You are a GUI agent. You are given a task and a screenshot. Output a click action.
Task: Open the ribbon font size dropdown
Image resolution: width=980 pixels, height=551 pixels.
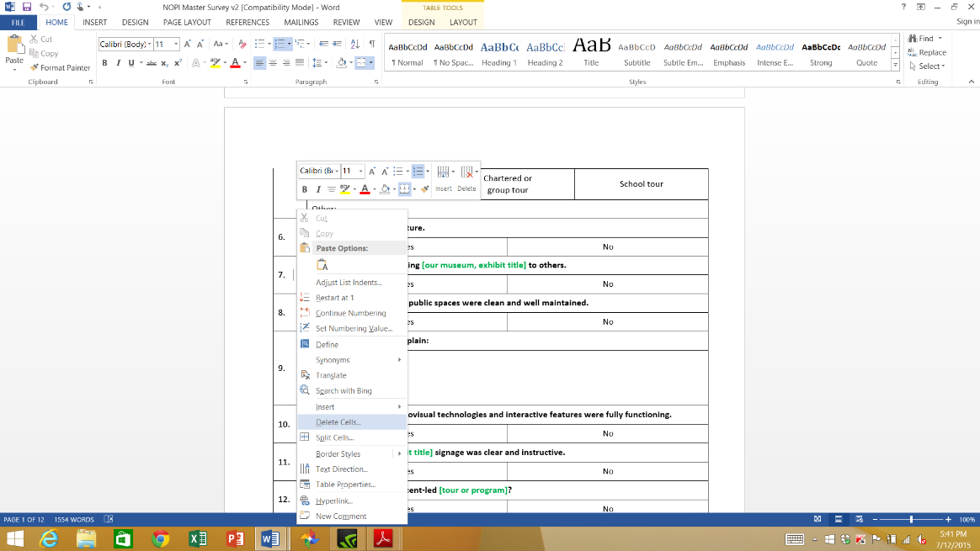click(x=176, y=44)
